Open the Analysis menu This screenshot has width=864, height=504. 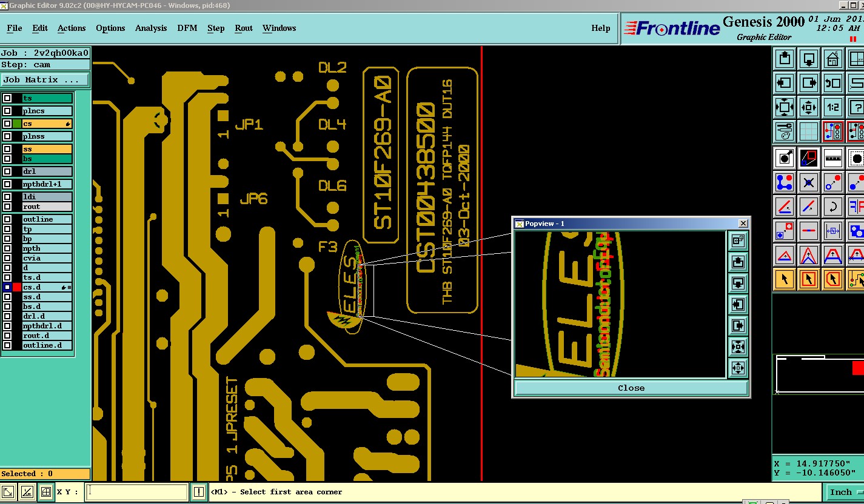151,28
